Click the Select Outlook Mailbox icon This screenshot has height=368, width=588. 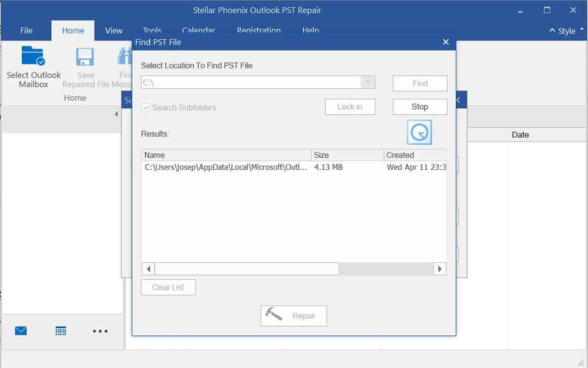33,56
